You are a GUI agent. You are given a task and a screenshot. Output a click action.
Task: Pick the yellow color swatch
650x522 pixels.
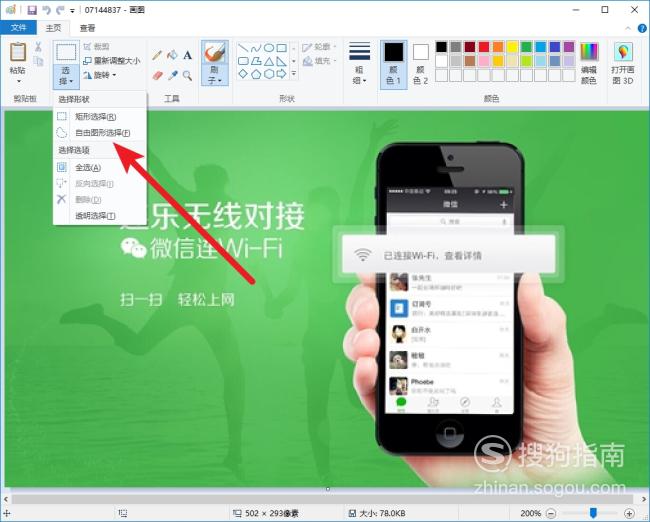tap(512, 47)
